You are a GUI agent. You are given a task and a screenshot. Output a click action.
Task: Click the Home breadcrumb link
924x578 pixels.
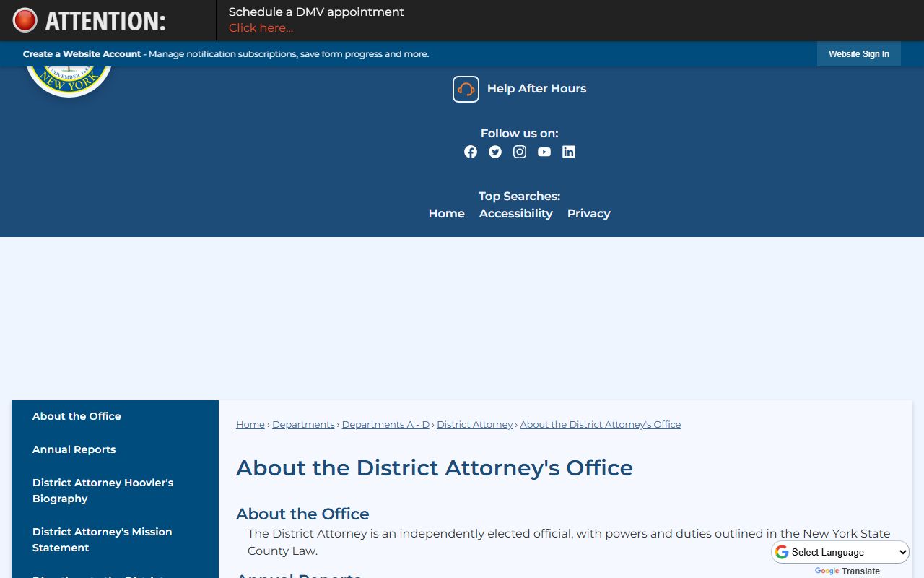250,425
